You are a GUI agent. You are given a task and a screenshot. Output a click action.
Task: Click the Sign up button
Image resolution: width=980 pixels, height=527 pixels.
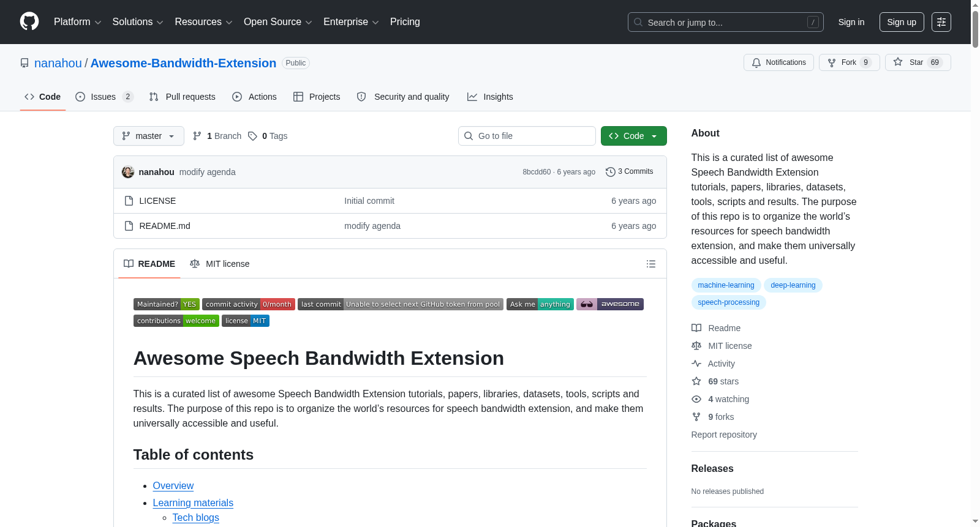[902, 22]
